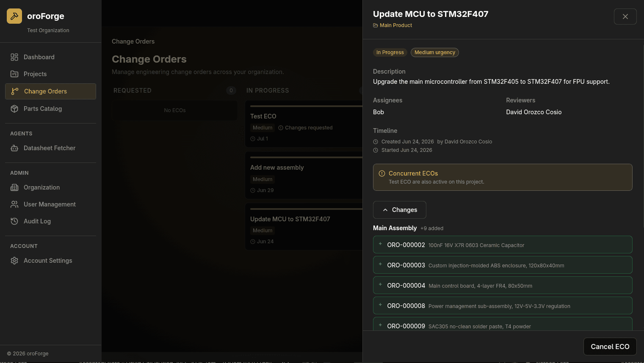Select the ORO-000008 power management row

(503, 305)
